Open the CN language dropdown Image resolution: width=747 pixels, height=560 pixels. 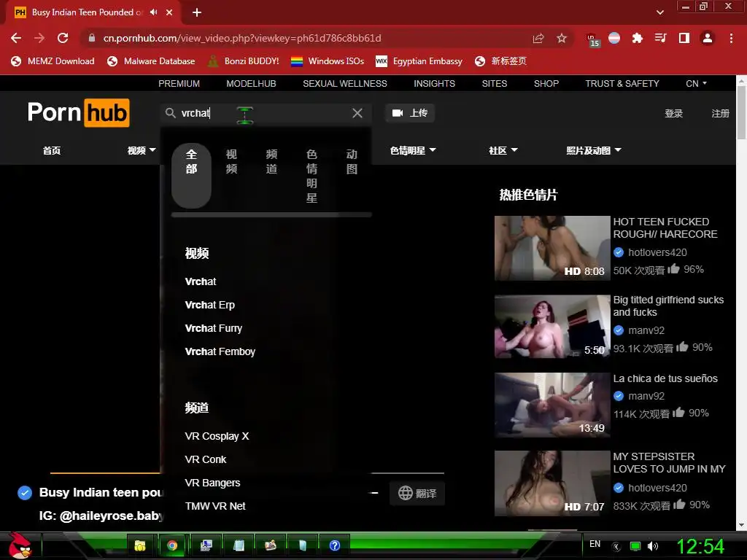coord(696,83)
